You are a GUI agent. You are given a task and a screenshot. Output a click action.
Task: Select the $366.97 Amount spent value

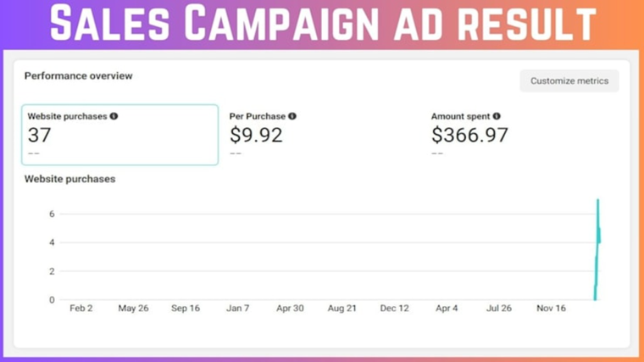coord(469,135)
